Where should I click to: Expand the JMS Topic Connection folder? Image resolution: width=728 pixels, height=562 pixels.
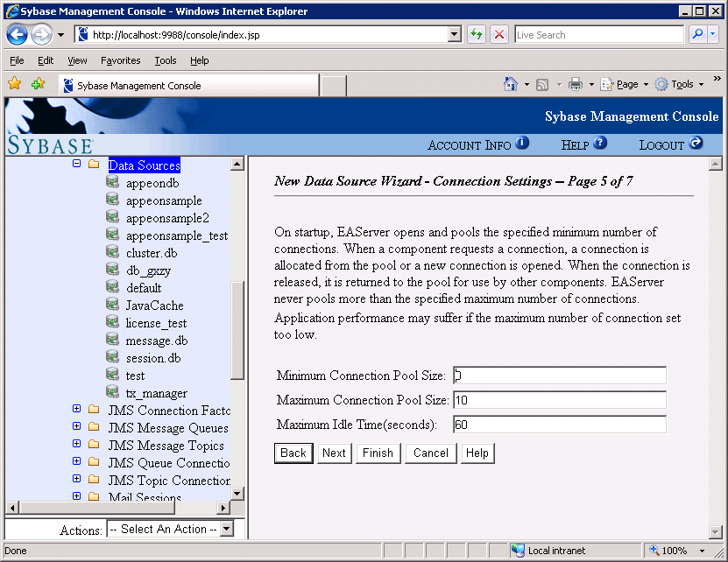pos(76,479)
